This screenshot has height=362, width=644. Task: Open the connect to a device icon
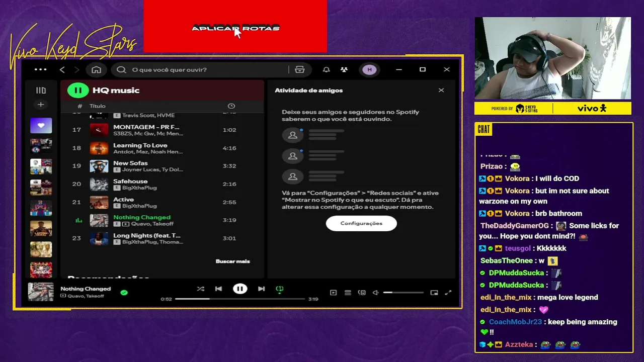[362, 293]
